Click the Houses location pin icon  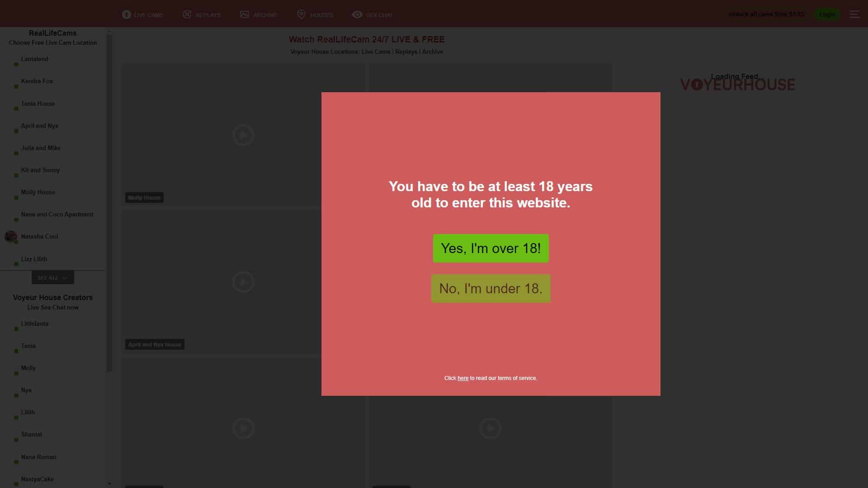pos(301,14)
